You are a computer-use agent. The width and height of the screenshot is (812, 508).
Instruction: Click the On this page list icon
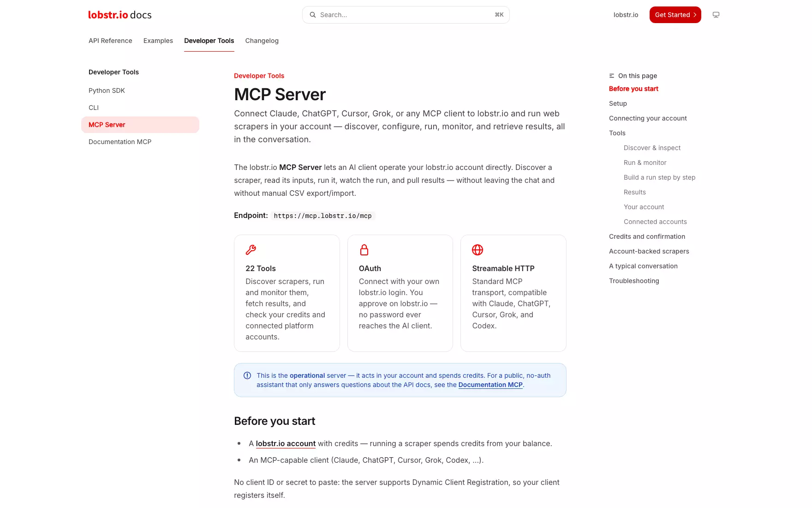(x=612, y=76)
